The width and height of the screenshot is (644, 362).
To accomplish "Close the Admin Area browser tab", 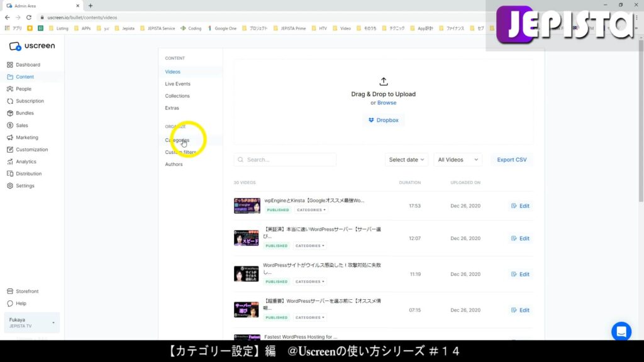I will (77, 6).
